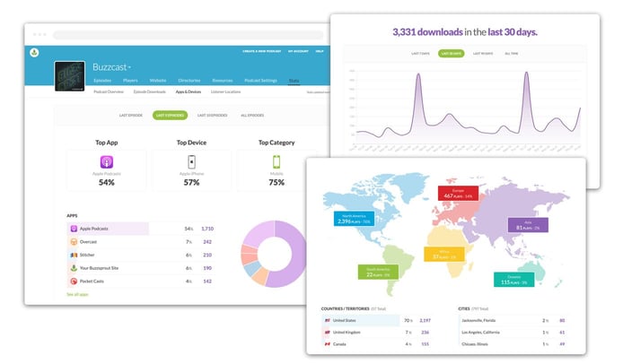
Task: Click the Canada country row
Action: click(377, 344)
